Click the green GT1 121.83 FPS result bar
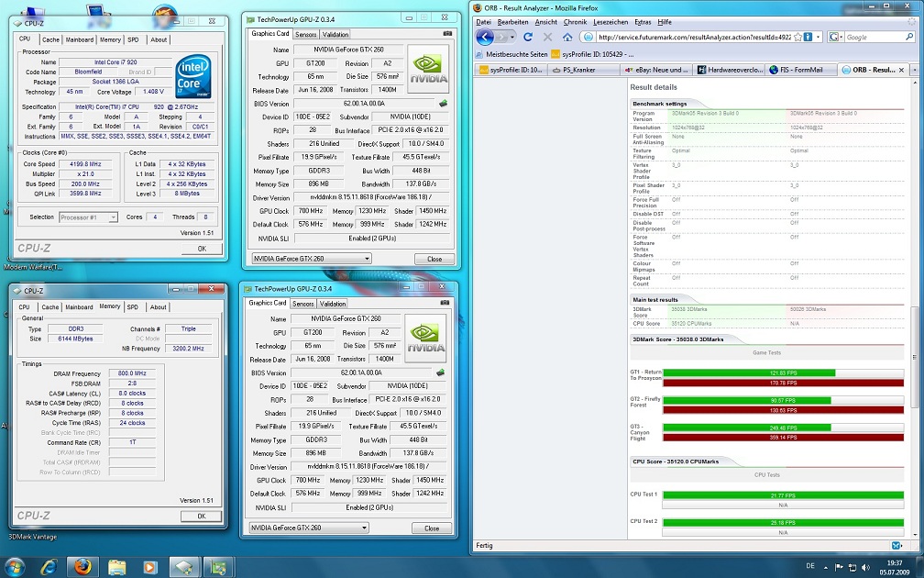Image resolution: width=924 pixels, height=578 pixels. coord(749,372)
